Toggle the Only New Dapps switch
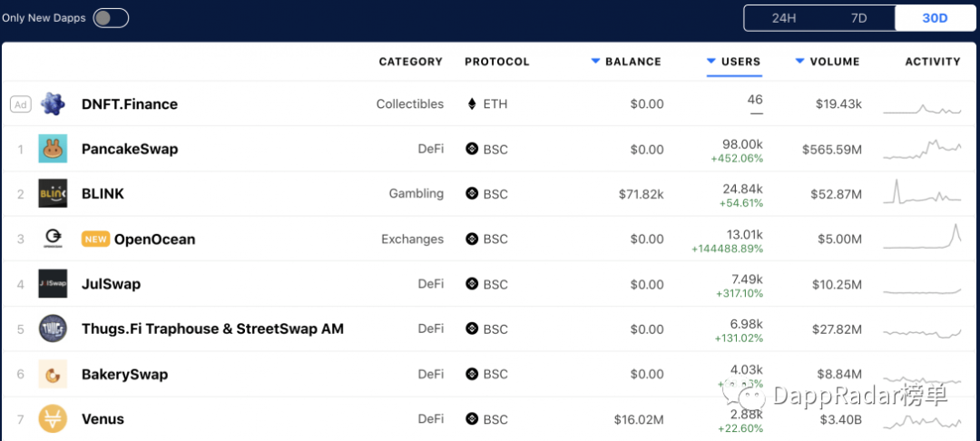The image size is (980, 441). (111, 18)
